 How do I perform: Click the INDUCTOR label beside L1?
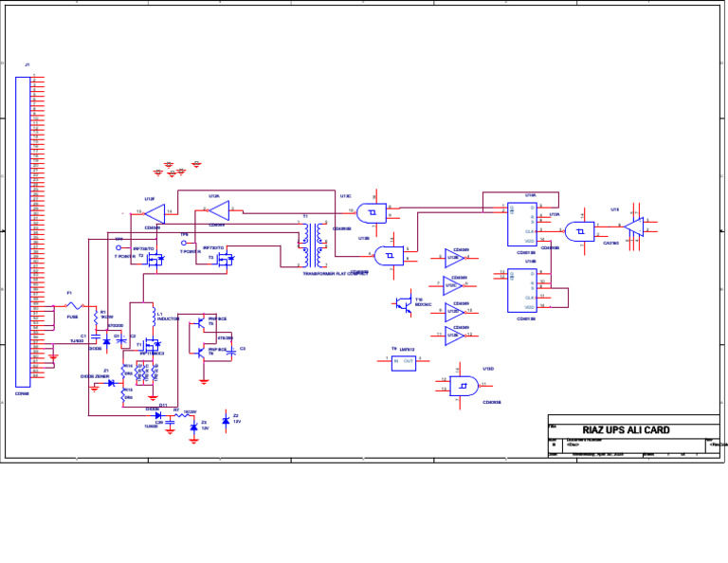pos(168,319)
